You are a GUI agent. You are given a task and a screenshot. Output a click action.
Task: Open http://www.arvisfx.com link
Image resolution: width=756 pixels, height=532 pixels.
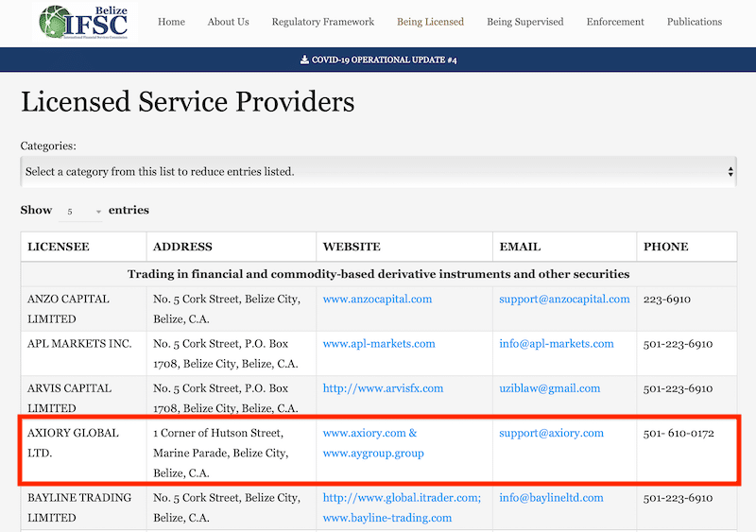pos(383,388)
